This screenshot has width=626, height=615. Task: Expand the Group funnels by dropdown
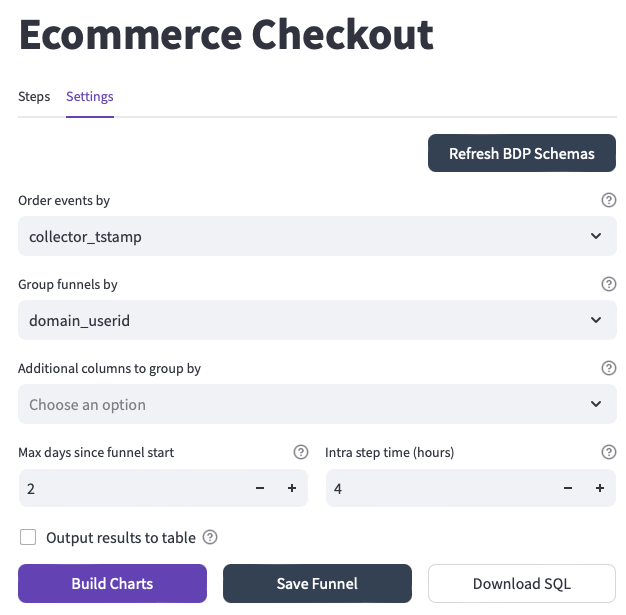pos(317,320)
